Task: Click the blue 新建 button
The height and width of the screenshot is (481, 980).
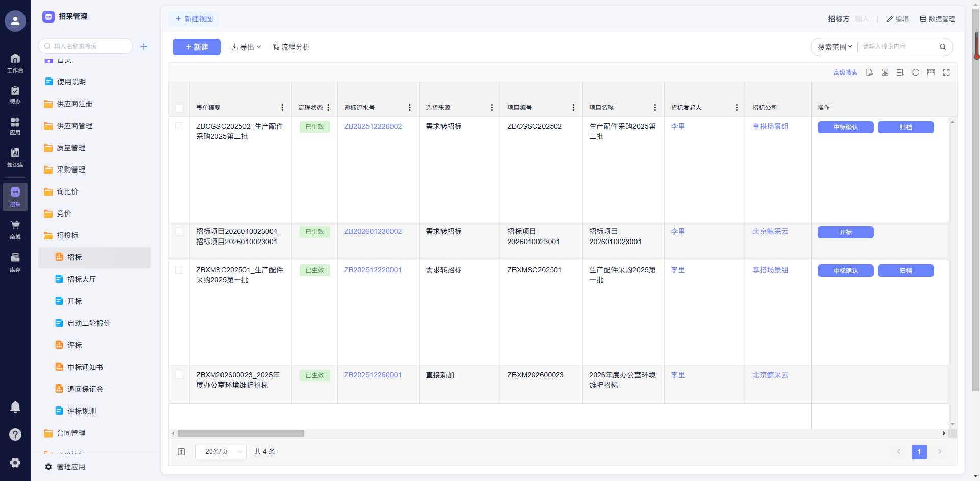Action: pos(197,47)
